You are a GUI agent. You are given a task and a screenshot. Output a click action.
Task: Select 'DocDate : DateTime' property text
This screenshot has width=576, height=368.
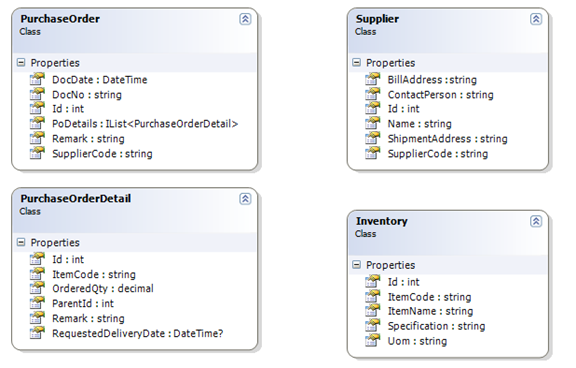click(x=100, y=80)
